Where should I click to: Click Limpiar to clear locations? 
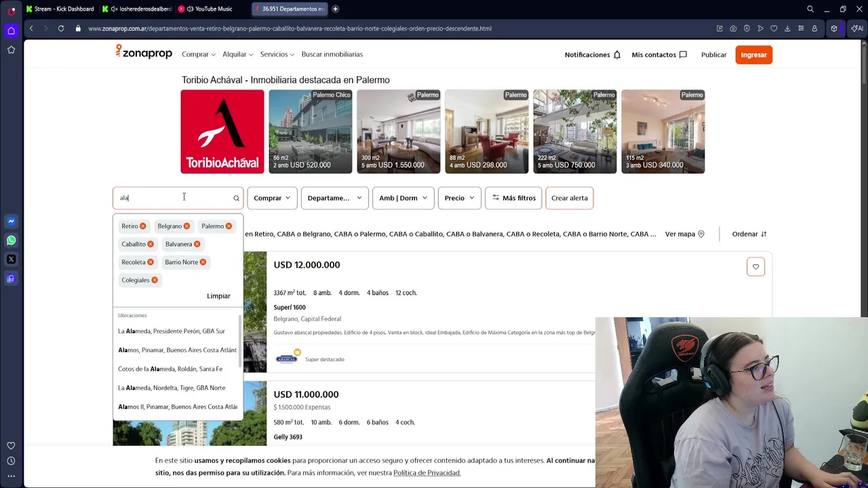(x=218, y=296)
